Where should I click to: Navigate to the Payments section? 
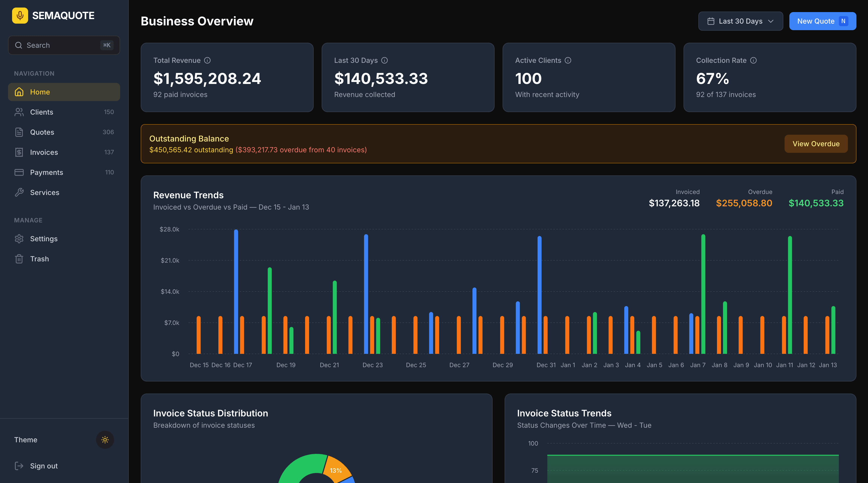47,172
